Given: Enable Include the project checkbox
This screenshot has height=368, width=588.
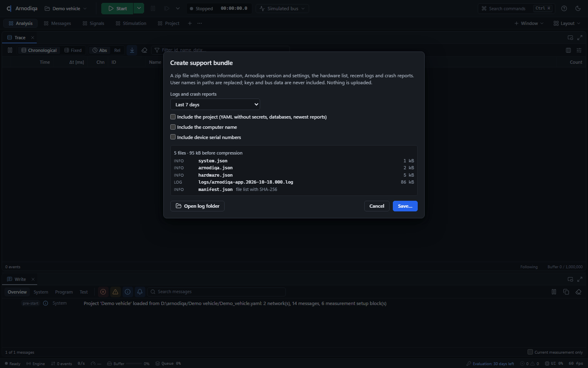Looking at the screenshot, I should pos(173,117).
